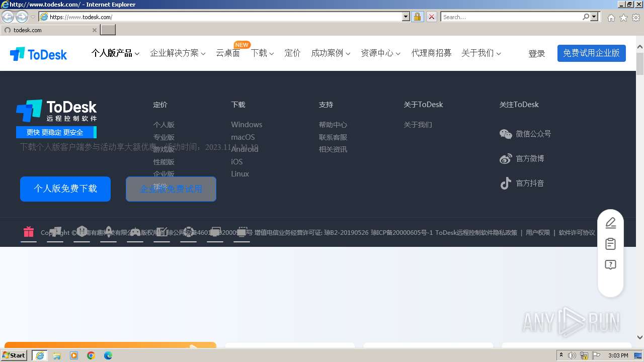Open Chrome from the taskbar
The image size is (644, 362).
click(91, 355)
